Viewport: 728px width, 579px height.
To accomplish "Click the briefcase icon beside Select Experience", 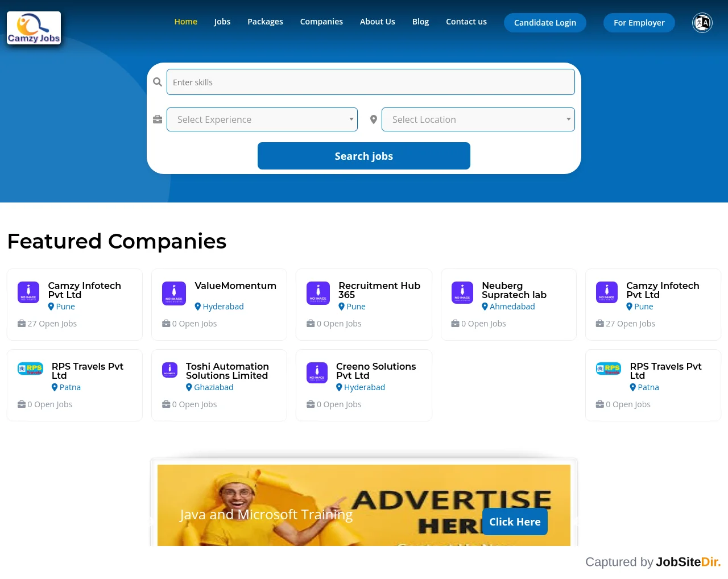I will pos(158,119).
